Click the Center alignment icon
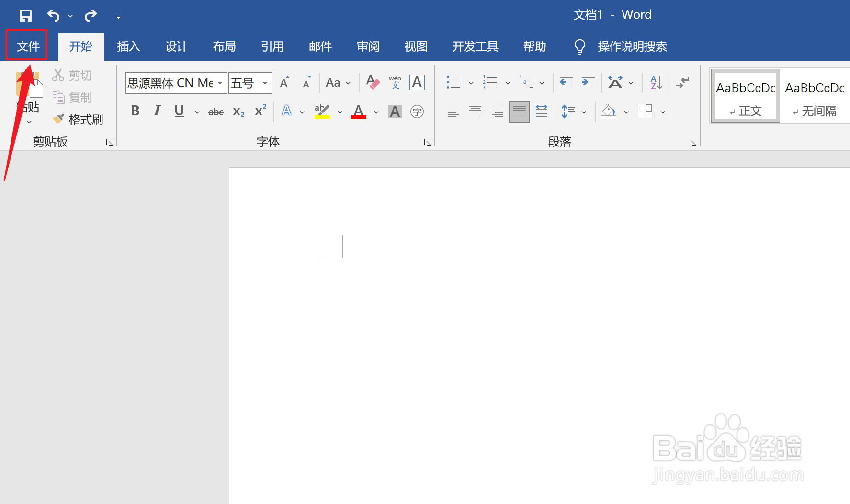 coord(475,112)
